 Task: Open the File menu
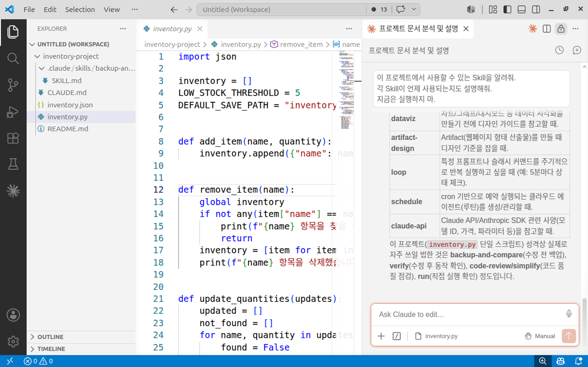29,9
